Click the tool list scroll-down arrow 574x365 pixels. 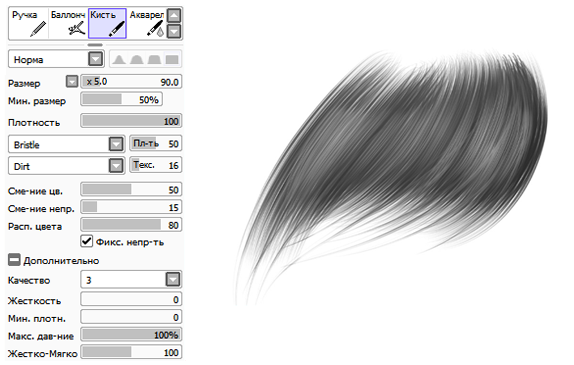click(x=174, y=31)
